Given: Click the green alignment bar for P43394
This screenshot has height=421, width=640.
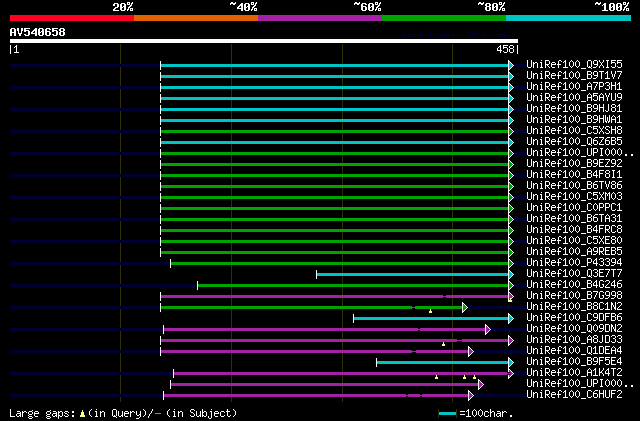Looking at the screenshot, I should [340, 263].
